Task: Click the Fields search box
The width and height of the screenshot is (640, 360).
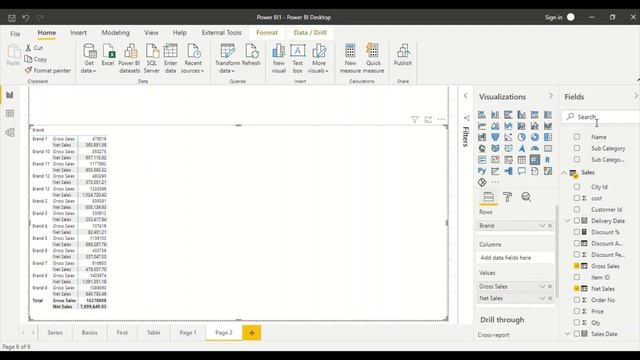Action: coord(600,117)
